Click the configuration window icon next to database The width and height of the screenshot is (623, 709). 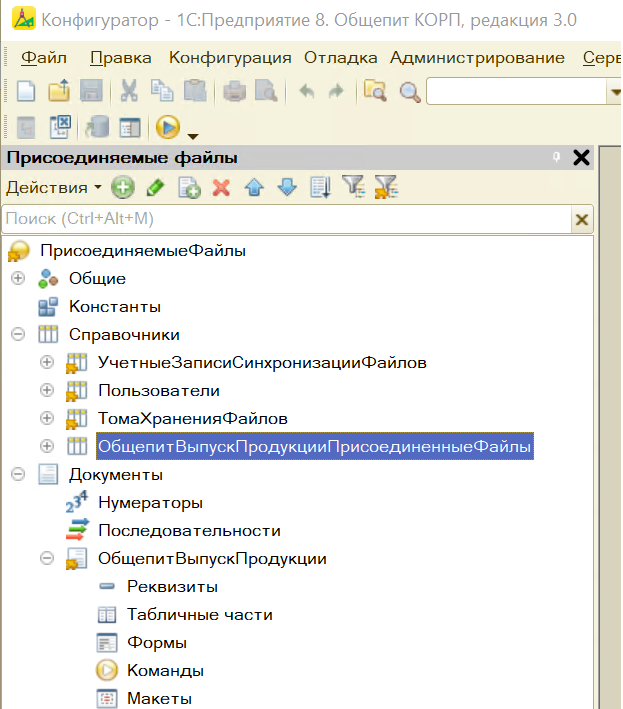coord(130,128)
